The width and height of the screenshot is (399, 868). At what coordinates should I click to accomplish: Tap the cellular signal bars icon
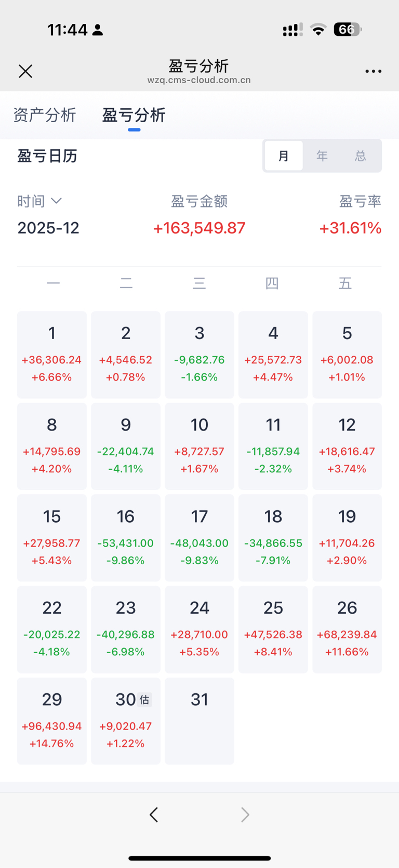[292, 30]
